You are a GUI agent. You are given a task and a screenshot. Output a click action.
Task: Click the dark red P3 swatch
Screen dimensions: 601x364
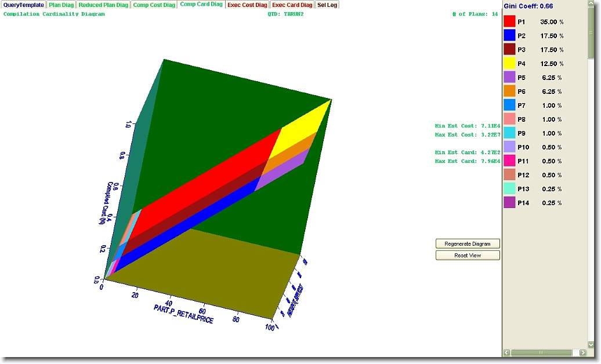pyautogui.click(x=509, y=50)
